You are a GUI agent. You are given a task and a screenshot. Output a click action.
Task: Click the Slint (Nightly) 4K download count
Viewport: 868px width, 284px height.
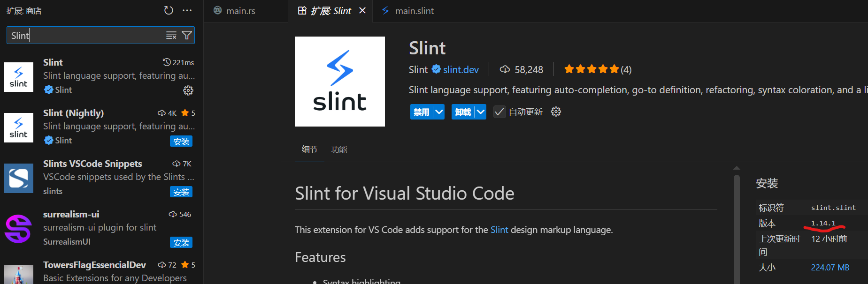pyautogui.click(x=167, y=113)
